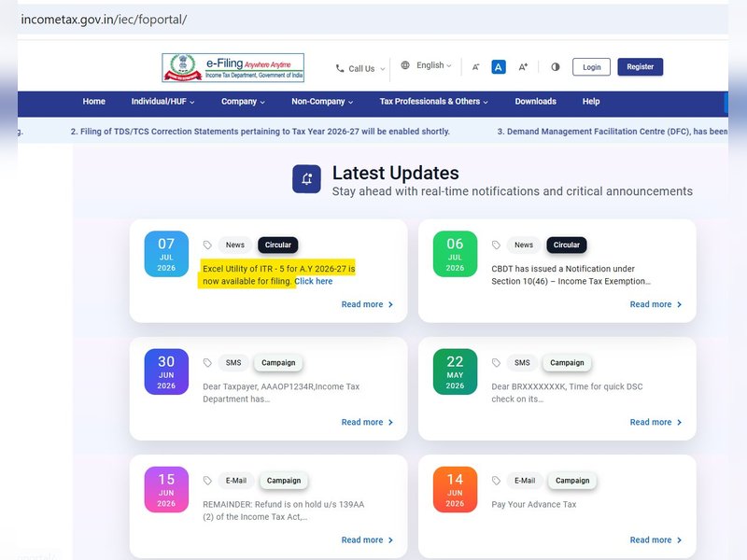Click the incometax.gov.in URL in the address bar
The width and height of the screenshot is (747, 560).
104,20
